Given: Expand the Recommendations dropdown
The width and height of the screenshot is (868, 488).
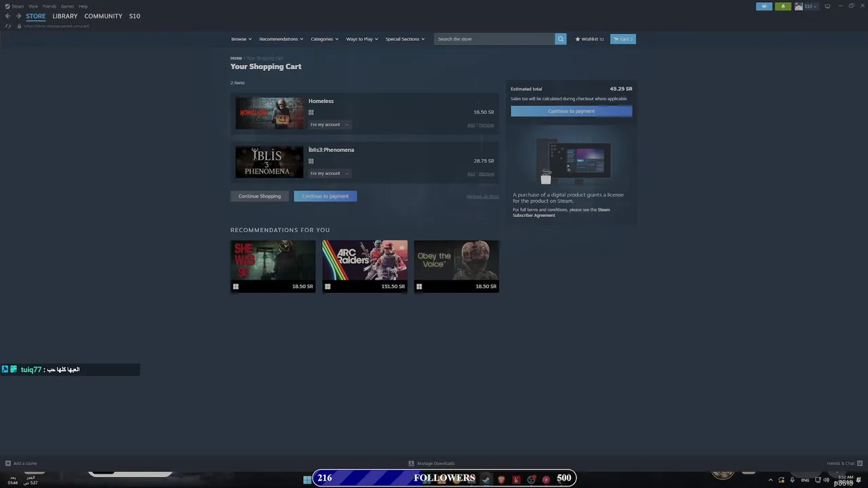Looking at the screenshot, I should click(281, 39).
